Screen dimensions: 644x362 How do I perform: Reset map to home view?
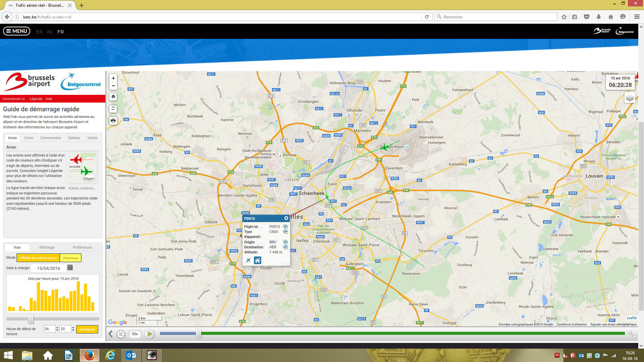tap(113, 97)
